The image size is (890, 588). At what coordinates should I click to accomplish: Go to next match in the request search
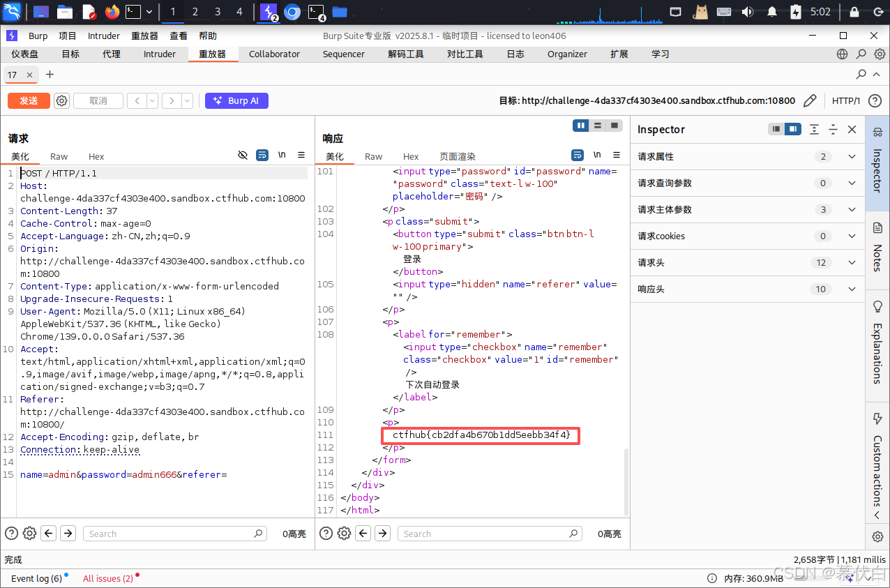68,534
